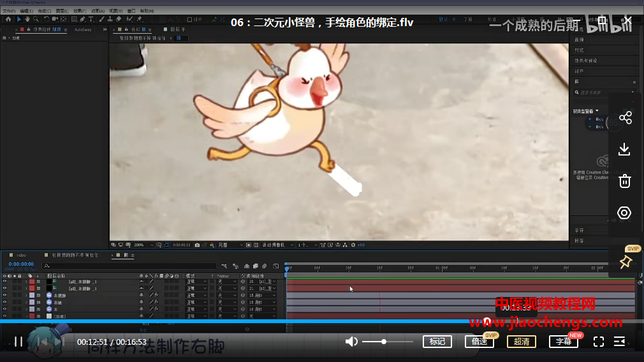The width and height of the screenshot is (644, 362).
Task: Open the active camera (活动摄像机) dropdown
Action: pyautogui.click(x=277, y=245)
